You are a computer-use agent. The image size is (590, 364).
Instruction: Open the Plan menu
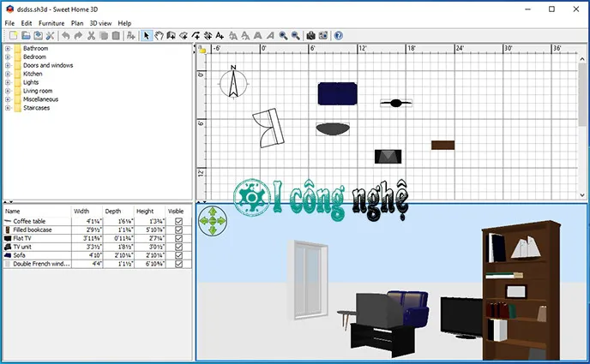(77, 23)
